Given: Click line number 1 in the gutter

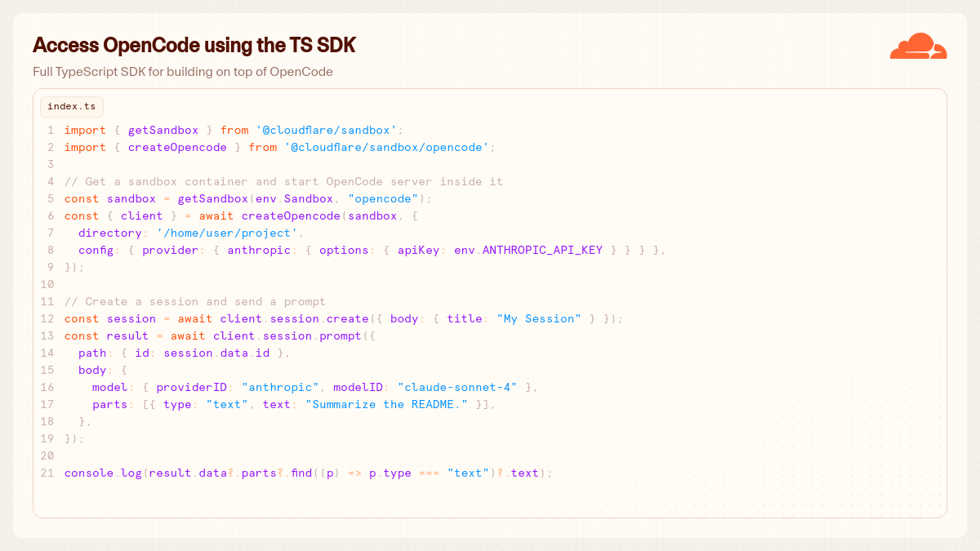Looking at the screenshot, I should click(x=51, y=131).
